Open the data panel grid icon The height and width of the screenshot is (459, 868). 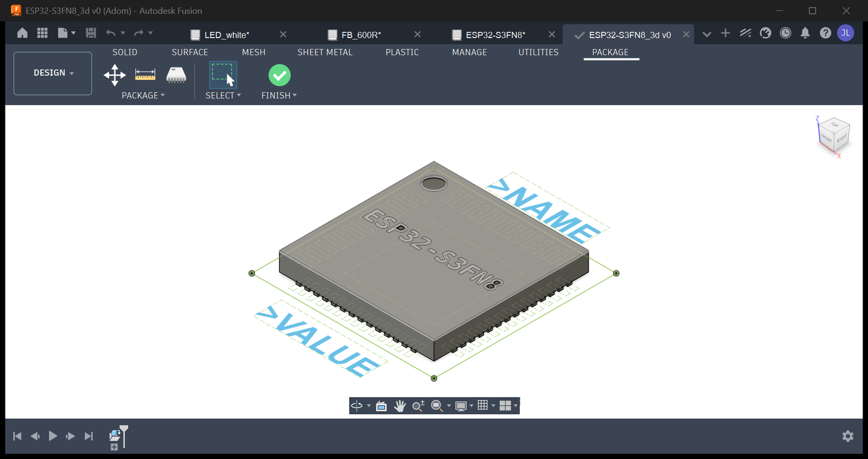tap(42, 33)
